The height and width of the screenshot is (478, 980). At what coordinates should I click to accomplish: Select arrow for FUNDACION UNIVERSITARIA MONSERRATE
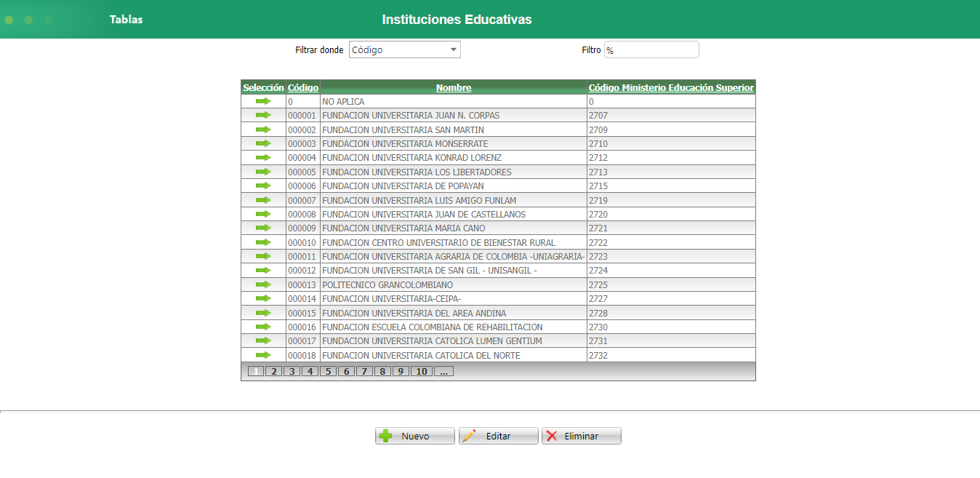point(263,143)
